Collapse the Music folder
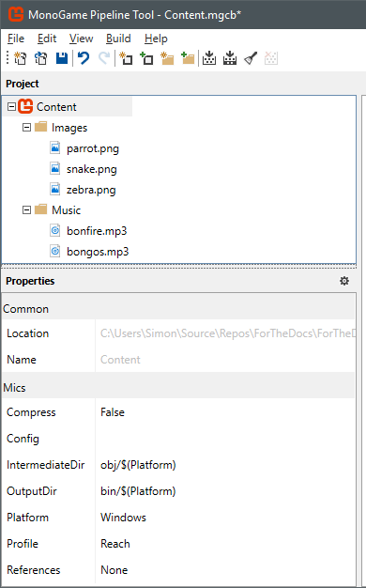The height and width of the screenshot is (588, 366). [x=26, y=210]
